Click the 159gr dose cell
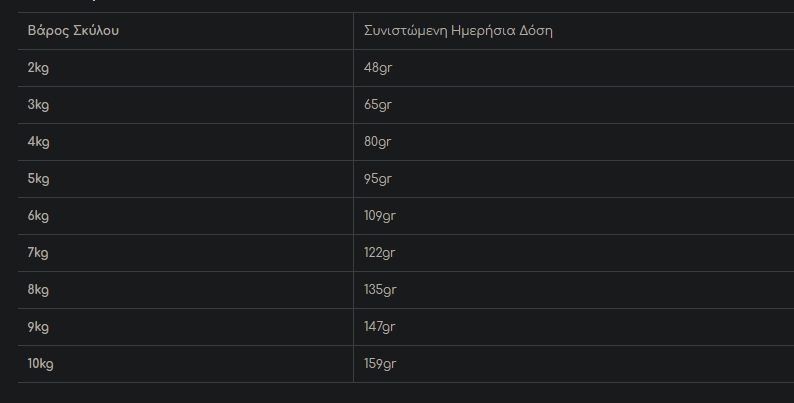The width and height of the screenshot is (794, 403). pyautogui.click(x=380, y=364)
